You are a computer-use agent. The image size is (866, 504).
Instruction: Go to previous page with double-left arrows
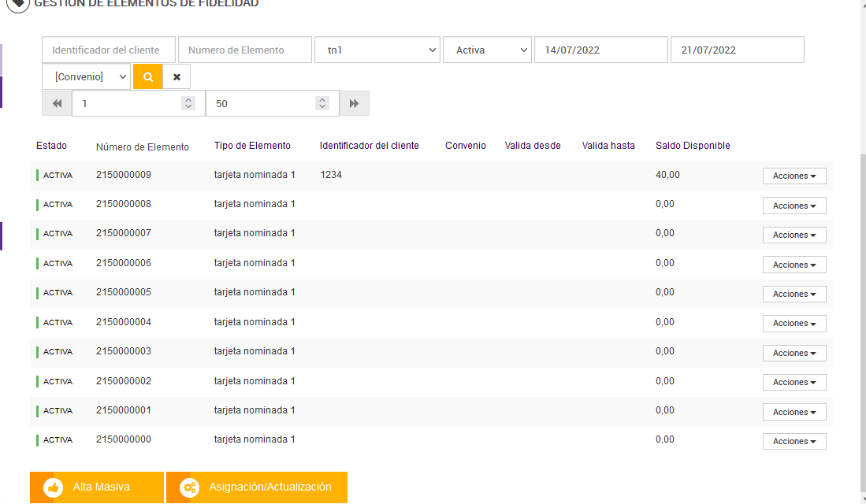click(57, 103)
